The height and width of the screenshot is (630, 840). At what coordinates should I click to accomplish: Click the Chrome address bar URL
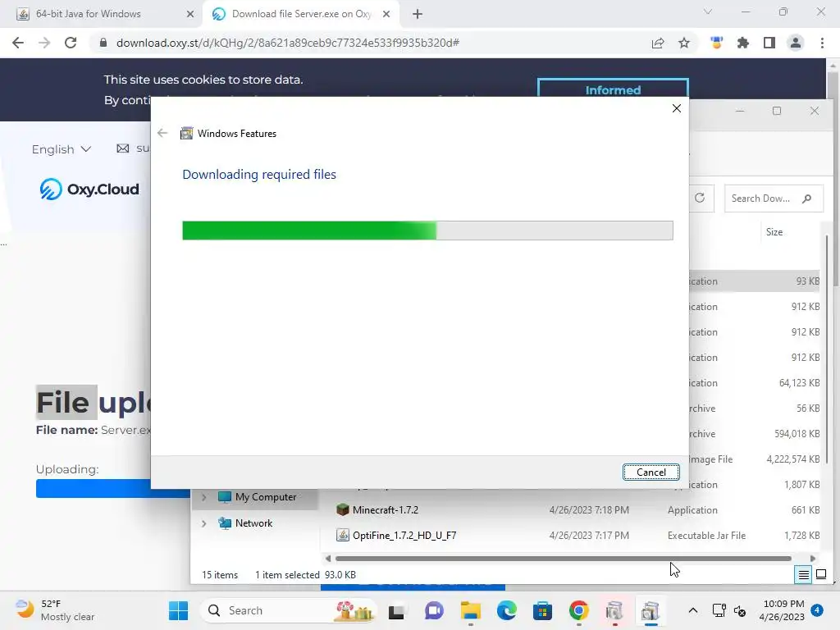[288, 43]
